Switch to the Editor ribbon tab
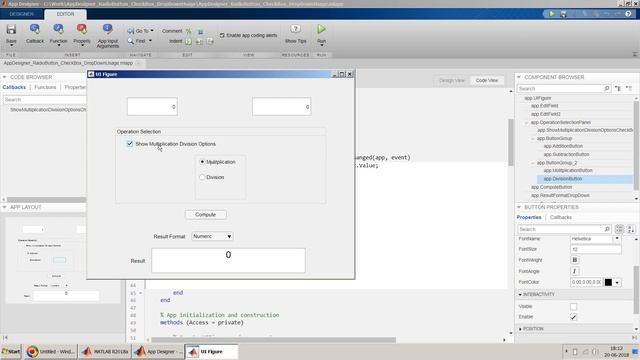640x360 pixels. click(x=65, y=14)
